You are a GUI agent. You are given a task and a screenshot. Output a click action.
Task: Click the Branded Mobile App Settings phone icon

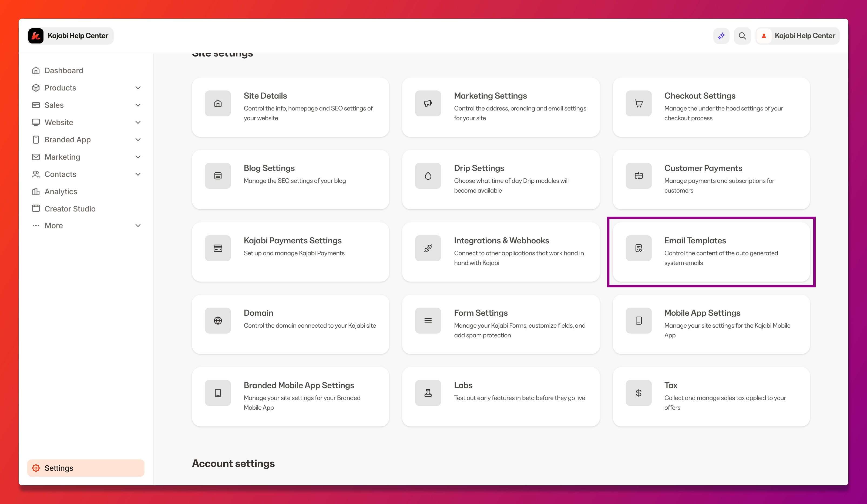[x=218, y=393]
